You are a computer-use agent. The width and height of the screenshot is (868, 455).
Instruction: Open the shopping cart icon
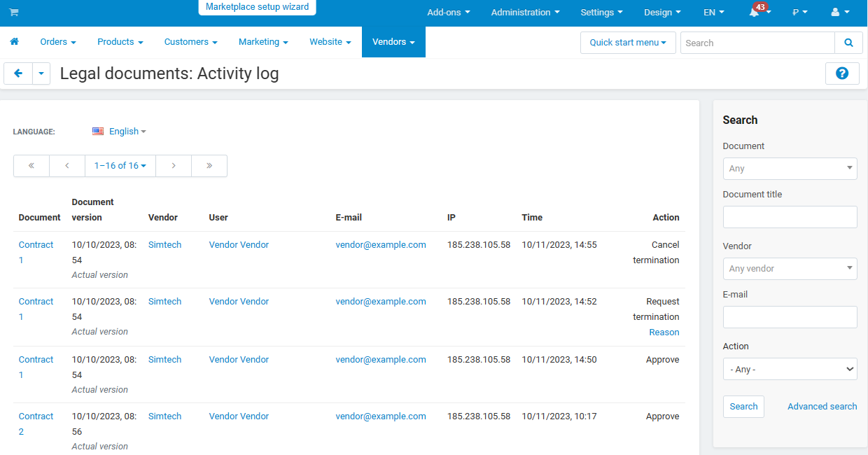14,13
